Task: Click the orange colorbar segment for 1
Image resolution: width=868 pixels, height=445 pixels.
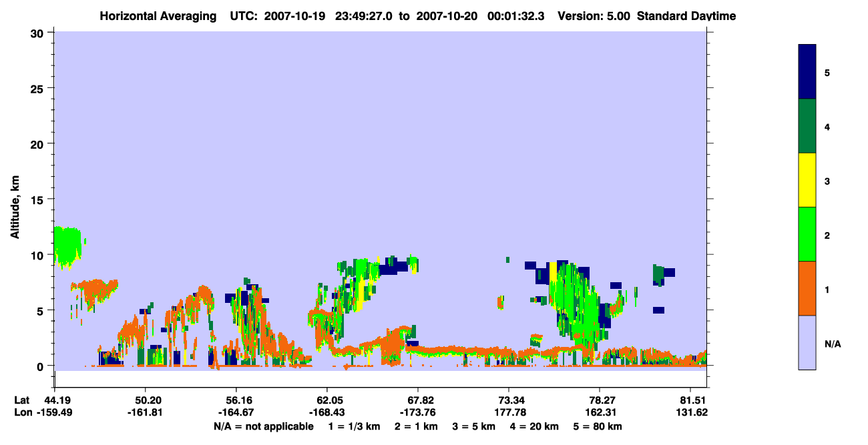Action: click(x=807, y=288)
